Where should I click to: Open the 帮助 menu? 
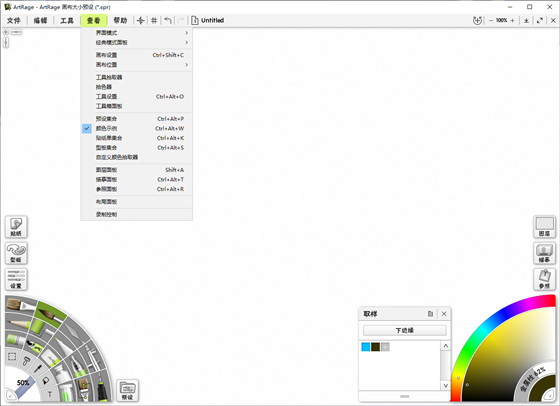pos(120,20)
